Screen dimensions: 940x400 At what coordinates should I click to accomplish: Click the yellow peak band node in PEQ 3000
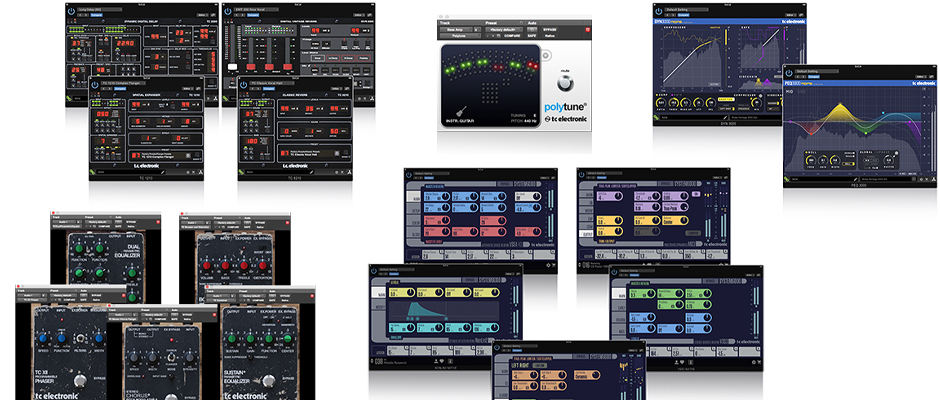coord(841,106)
